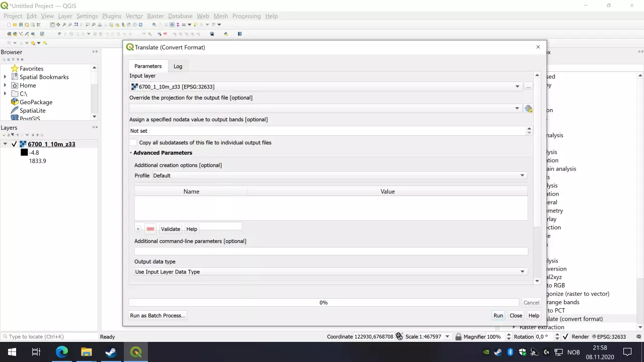The width and height of the screenshot is (644, 362).
Task: Click the Type to locate search box
Action: [x=49, y=337]
